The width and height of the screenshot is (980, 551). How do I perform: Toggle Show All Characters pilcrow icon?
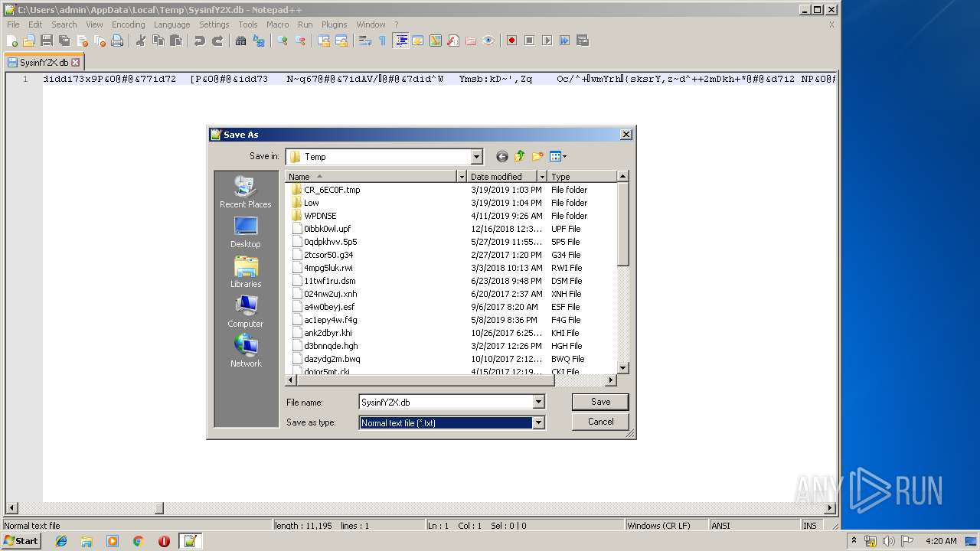[383, 41]
